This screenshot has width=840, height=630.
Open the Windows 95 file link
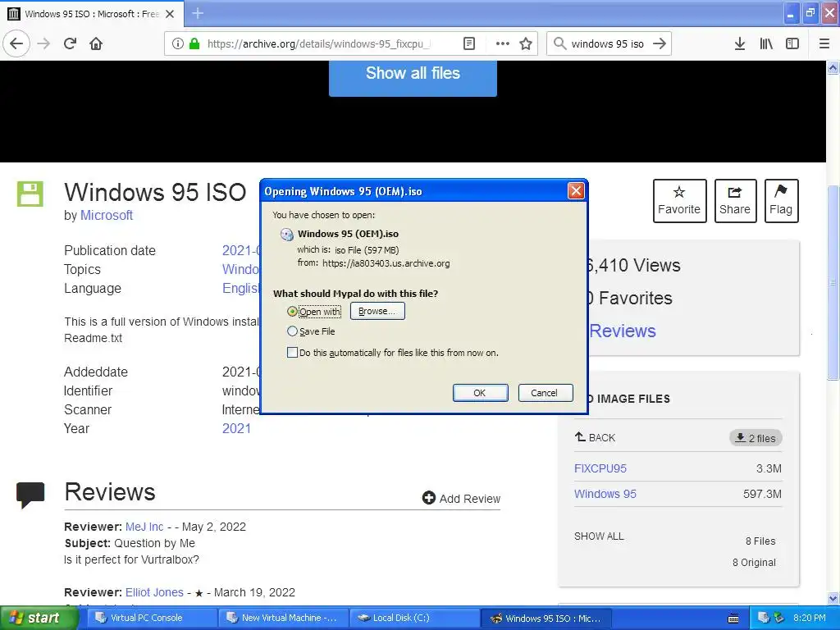coord(605,494)
